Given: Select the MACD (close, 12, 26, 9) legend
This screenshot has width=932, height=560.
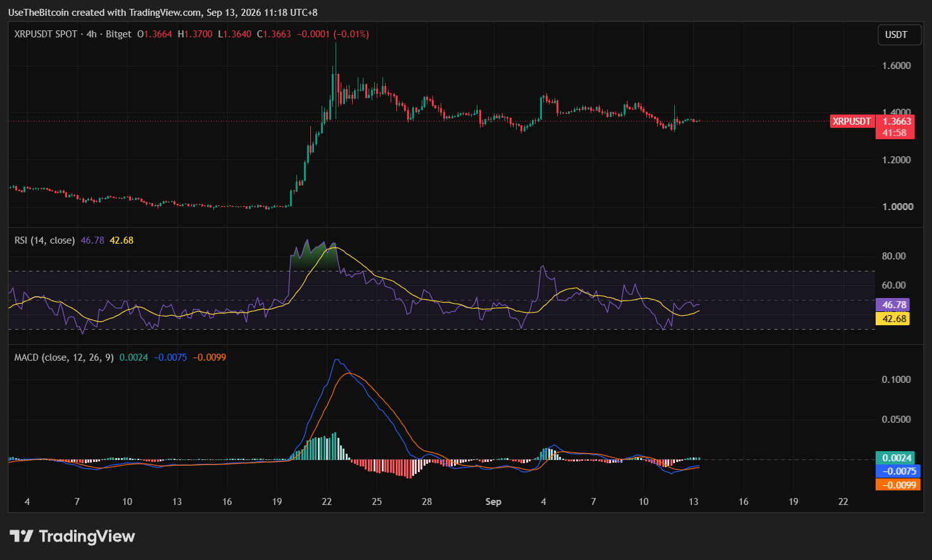Looking at the screenshot, I should tap(64, 358).
